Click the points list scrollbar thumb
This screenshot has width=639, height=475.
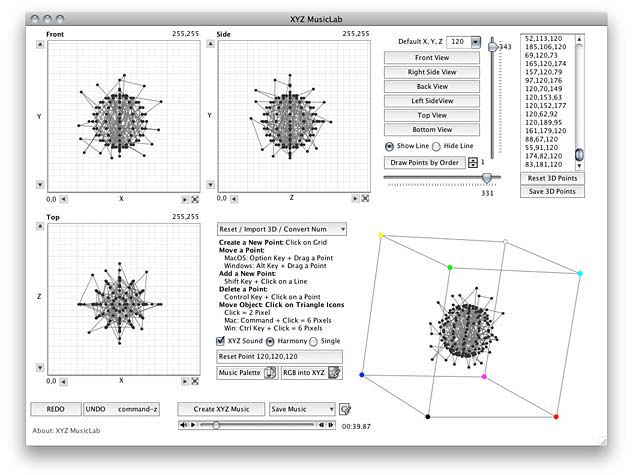579,154
